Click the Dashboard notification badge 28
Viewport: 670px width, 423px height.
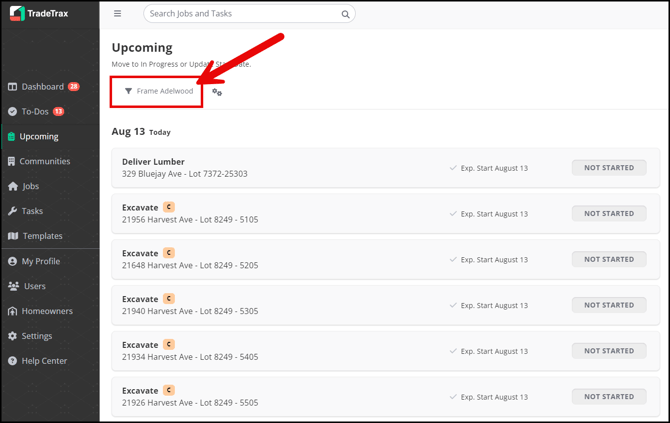pyautogui.click(x=74, y=87)
